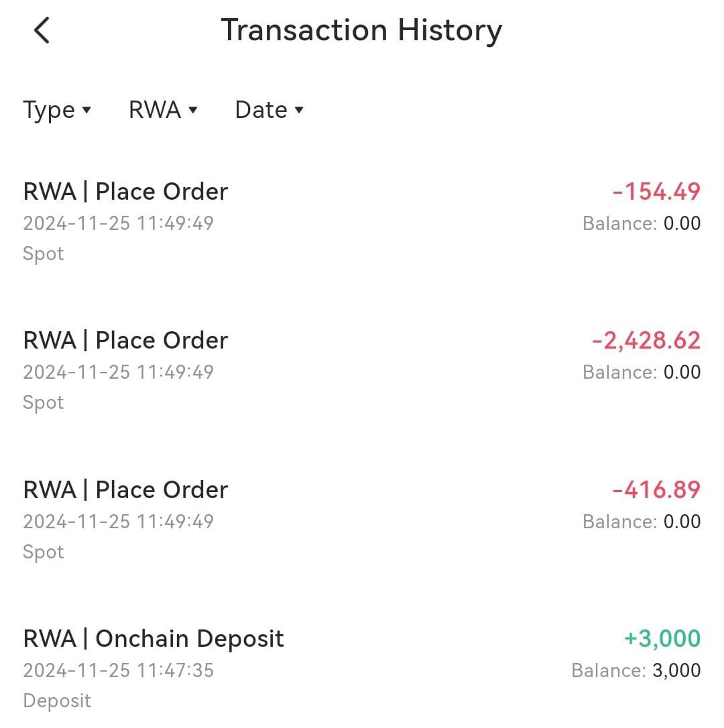This screenshot has width=724, height=728.
Task: Click the small arrow next to RWA filter
Action: coord(192,110)
